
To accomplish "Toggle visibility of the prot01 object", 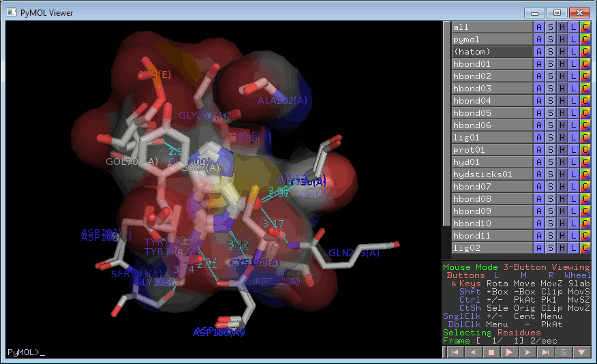I will pyautogui.click(x=491, y=150).
